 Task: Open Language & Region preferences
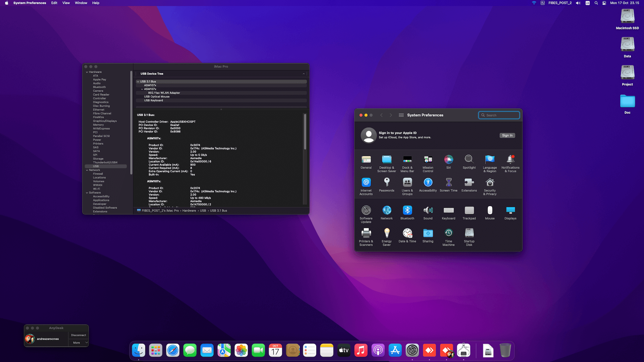pos(490,164)
